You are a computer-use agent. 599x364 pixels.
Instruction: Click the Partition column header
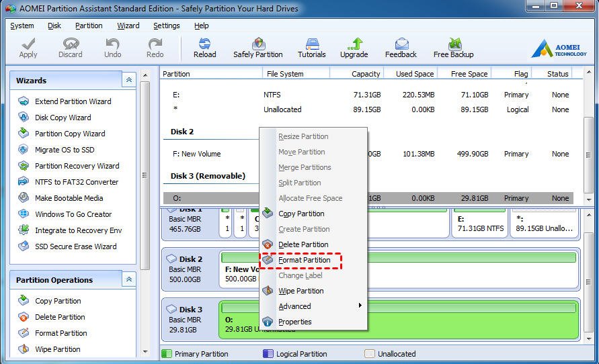[211, 74]
